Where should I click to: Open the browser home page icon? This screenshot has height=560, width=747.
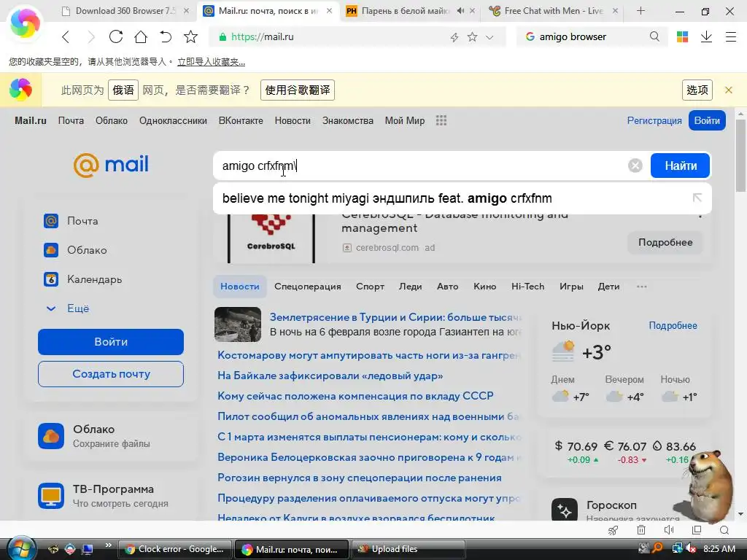141,36
